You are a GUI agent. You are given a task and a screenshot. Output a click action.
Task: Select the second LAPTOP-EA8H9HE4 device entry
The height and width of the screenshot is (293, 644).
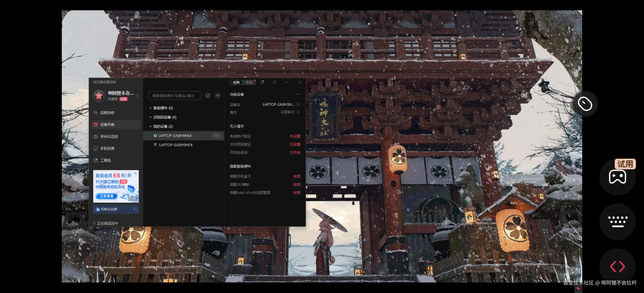(x=175, y=145)
